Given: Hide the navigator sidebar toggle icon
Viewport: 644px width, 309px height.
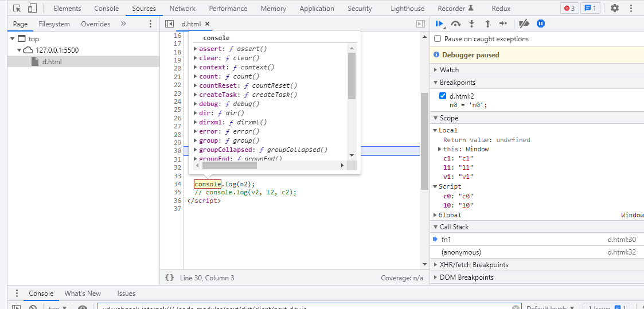Looking at the screenshot, I should 169,24.
